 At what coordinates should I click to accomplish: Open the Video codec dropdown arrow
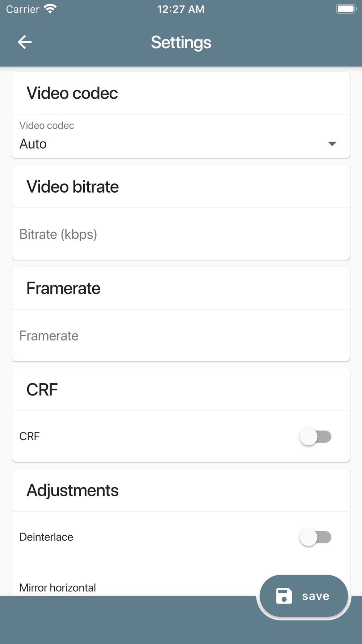[x=332, y=144]
